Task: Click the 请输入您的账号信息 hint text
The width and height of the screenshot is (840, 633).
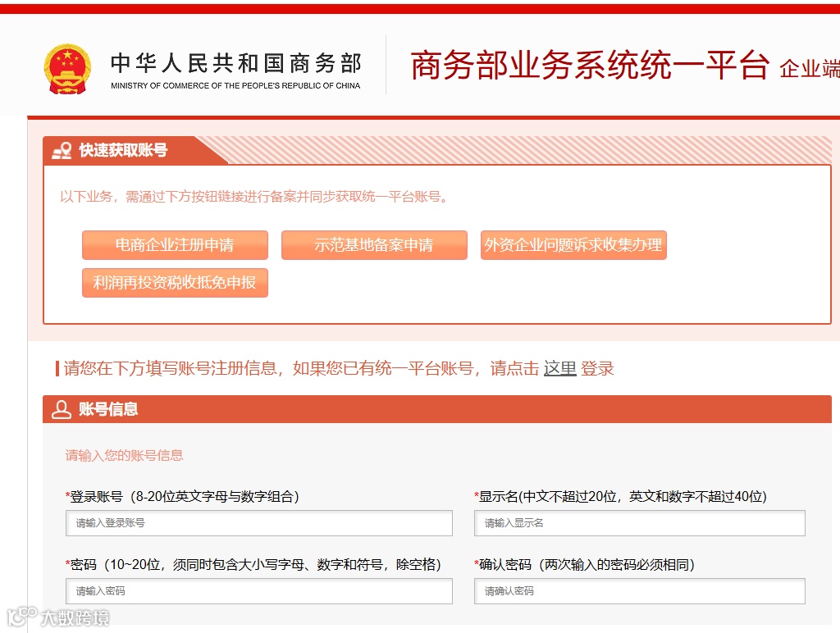Action: tap(125, 455)
